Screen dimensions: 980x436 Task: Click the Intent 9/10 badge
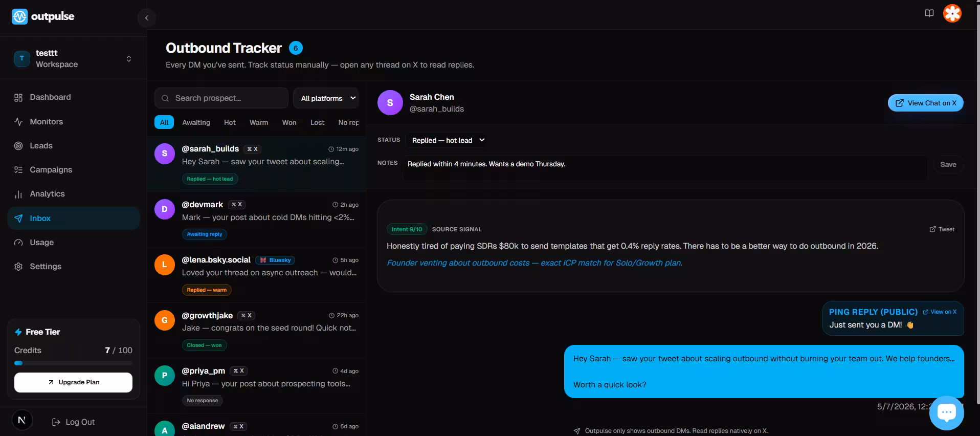(407, 229)
